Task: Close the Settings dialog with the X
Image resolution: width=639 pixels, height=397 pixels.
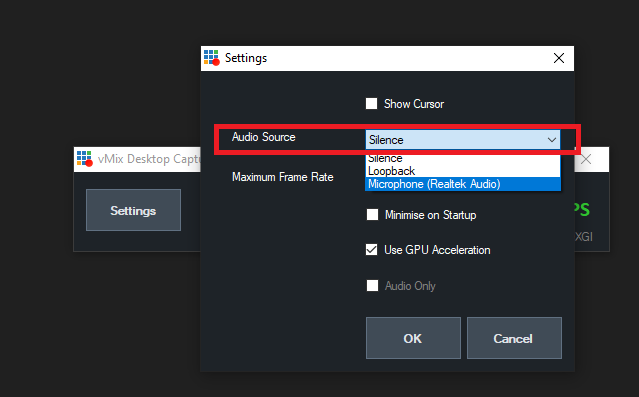Action: (559, 58)
